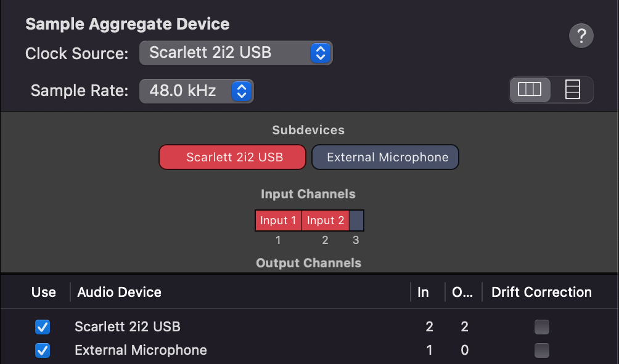Select the External Microphone subdevice button

[385, 157]
